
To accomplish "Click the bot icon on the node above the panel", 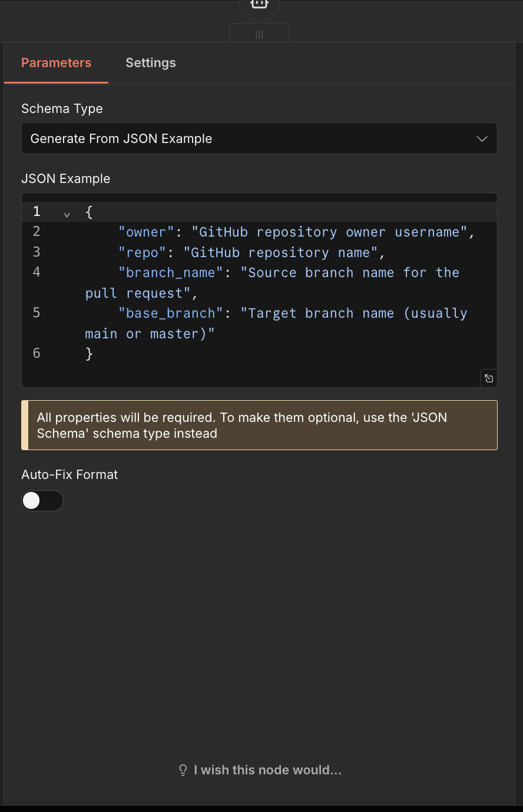I will click(259, 5).
